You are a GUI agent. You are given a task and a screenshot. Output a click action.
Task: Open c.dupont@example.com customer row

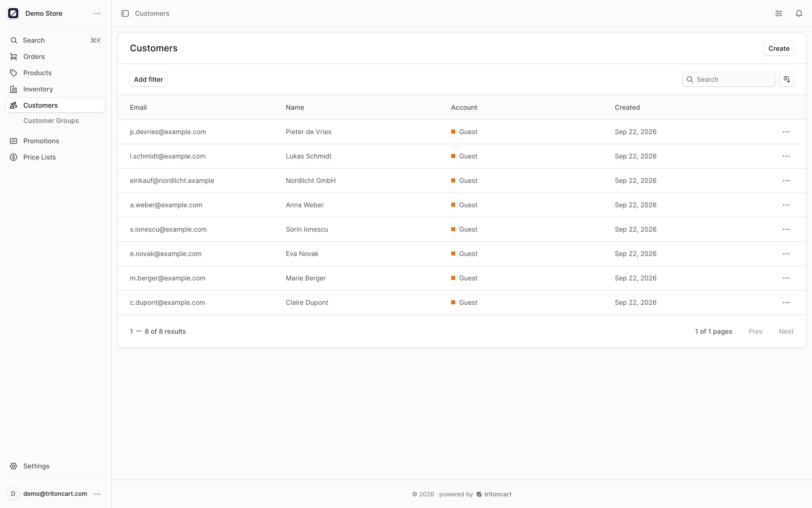point(462,302)
